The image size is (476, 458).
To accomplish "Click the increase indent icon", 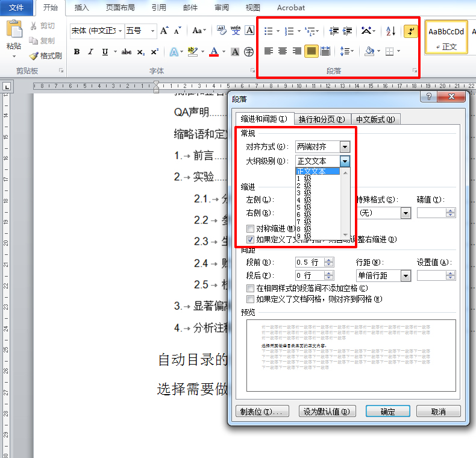I will (x=347, y=31).
